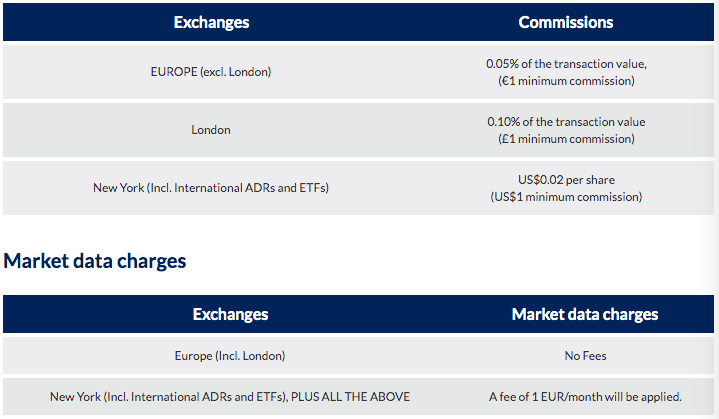Select the New York PLUS ALL THE ABOVE cell
The image size is (719, 419).
[x=230, y=397]
